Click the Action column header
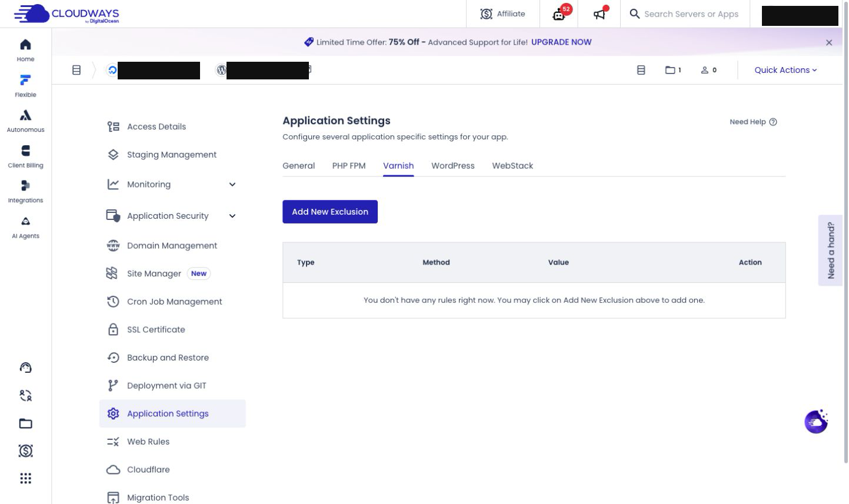This screenshot has width=849, height=504. coord(750,262)
